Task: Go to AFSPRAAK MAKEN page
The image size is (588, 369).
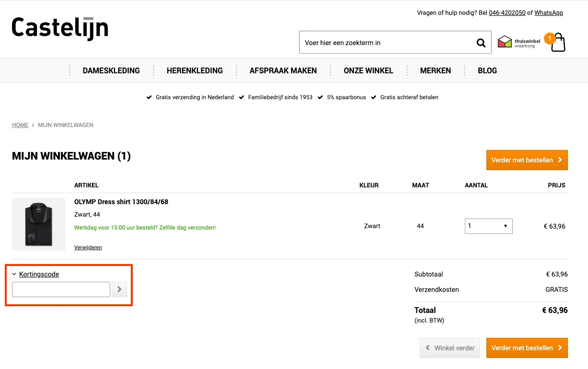Action: 283,71
